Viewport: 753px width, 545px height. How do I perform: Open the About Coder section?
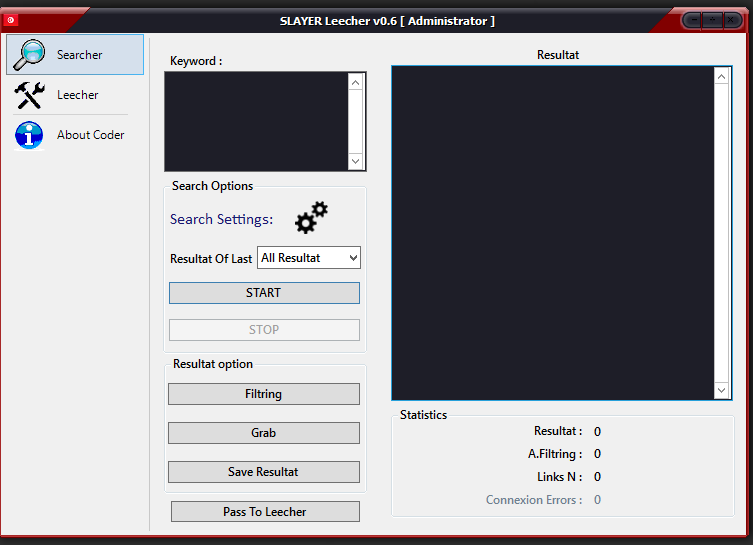90,135
